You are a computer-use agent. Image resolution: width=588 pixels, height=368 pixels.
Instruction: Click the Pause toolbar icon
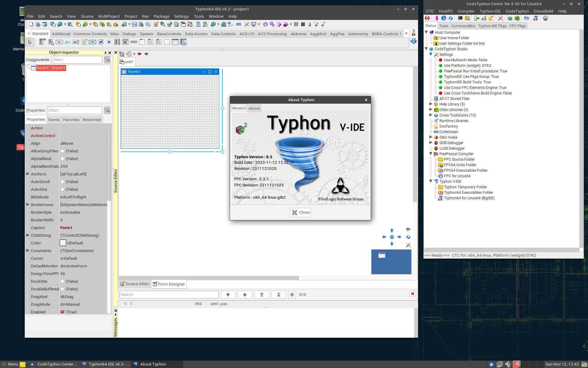(x=296, y=24)
